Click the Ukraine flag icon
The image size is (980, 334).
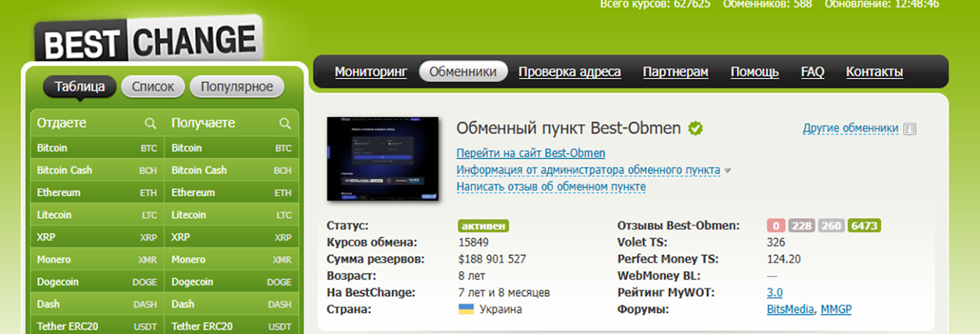tap(466, 309)
